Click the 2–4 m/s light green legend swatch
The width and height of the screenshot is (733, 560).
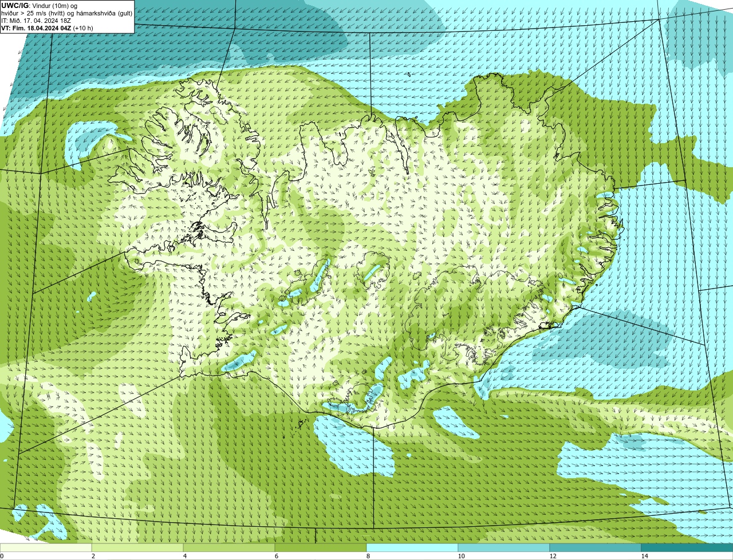click(x=137, y=547)
